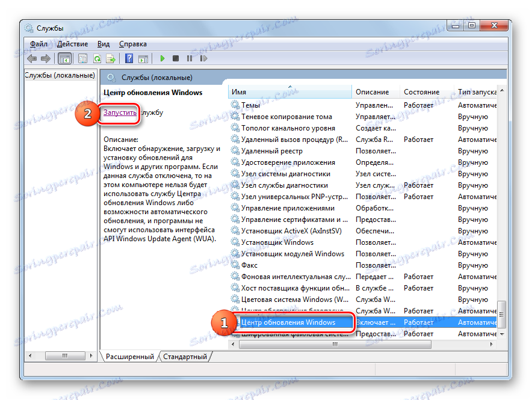Select Цветовая система Windows service
The height and width of the screenshot is (400, 532).
tap(362, 300)
